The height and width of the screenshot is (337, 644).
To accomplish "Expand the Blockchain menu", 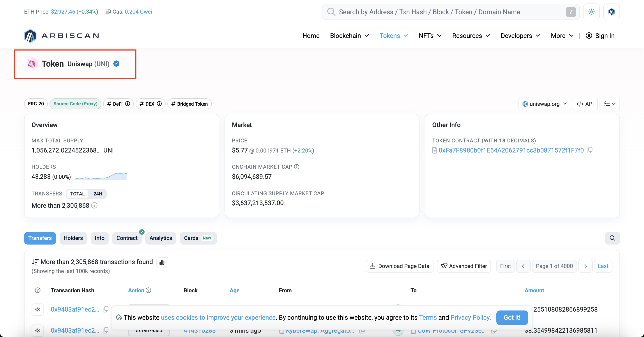I will coord(349,36).
